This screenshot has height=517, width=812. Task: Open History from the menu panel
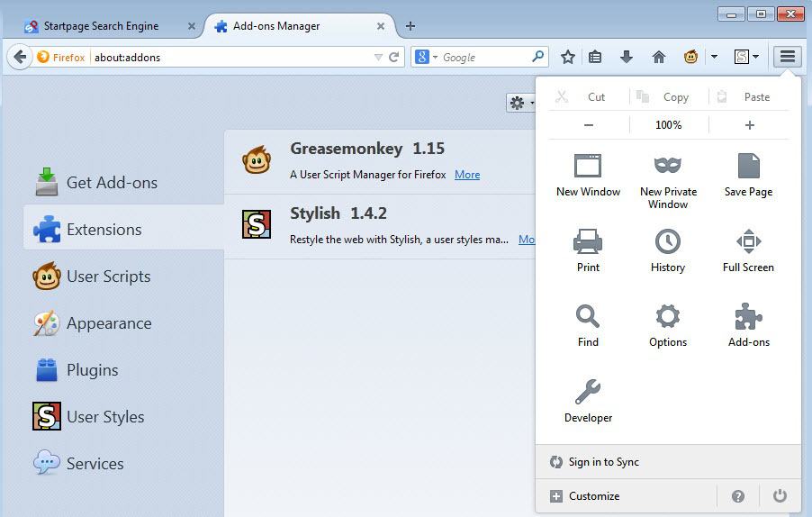[668, 250]
